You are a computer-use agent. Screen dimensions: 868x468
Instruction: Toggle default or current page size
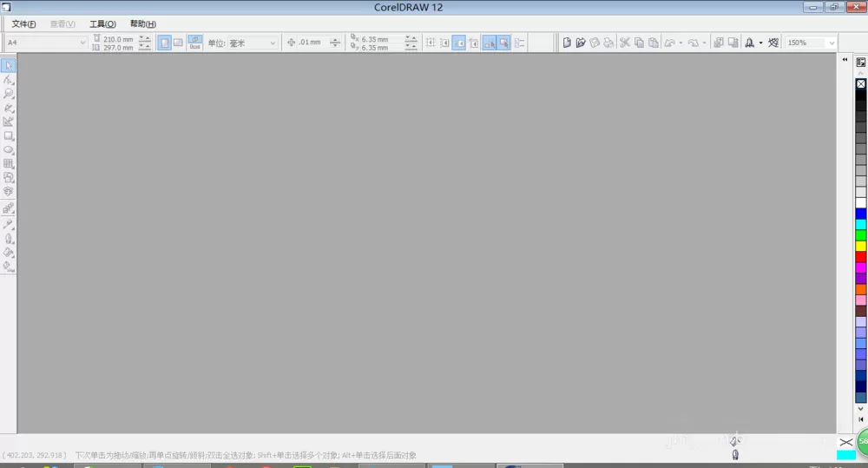194,43
